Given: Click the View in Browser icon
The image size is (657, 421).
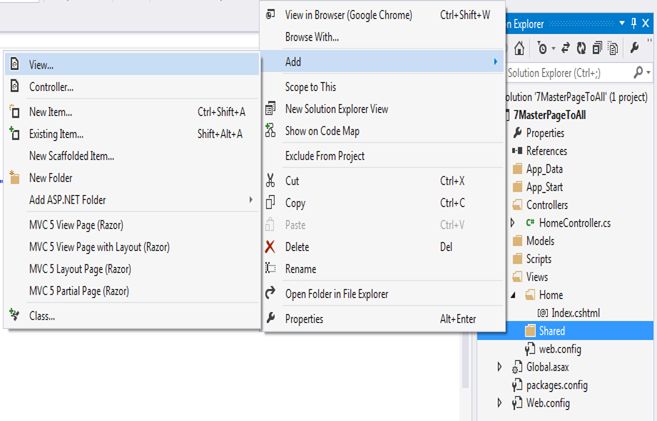Looking at the screenshot, I should (271, 15).
